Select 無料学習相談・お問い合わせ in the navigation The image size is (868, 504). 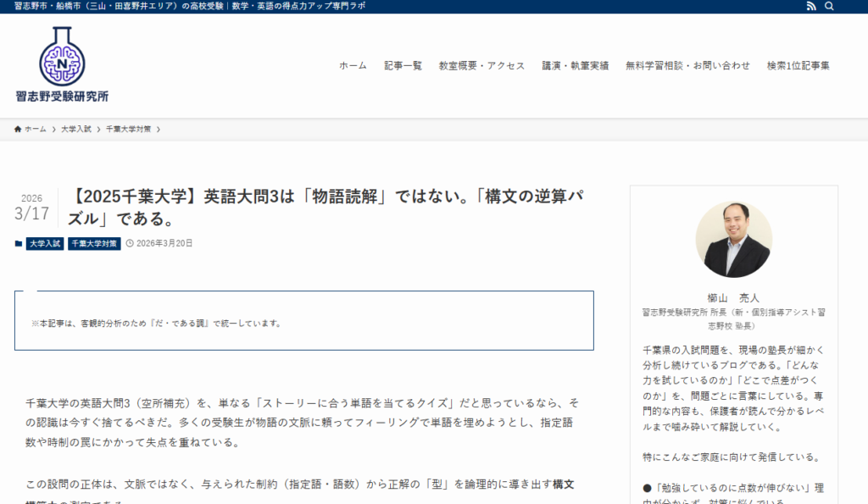tap(687, 66)
